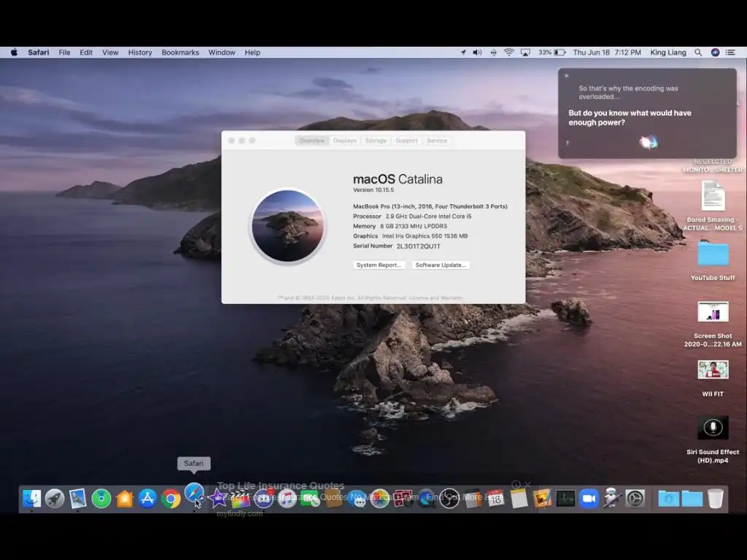Open Downloads folder stack in Dock
The width and height of the screenshot is (747, 560).
[668, 498]
